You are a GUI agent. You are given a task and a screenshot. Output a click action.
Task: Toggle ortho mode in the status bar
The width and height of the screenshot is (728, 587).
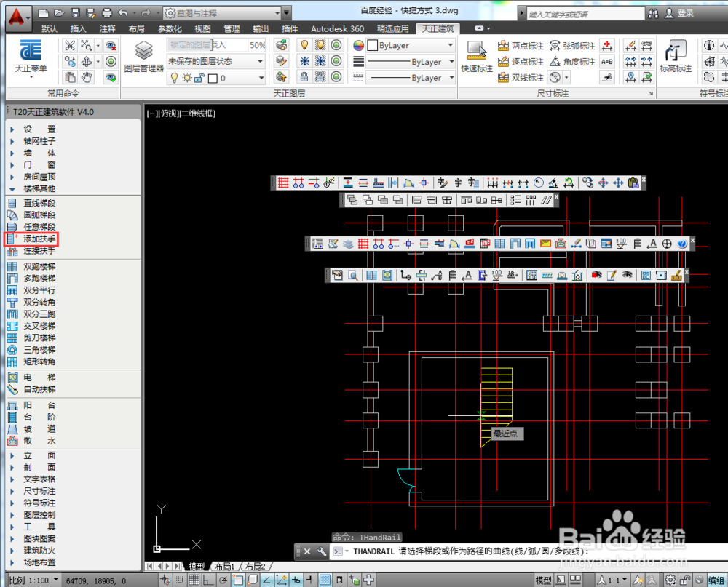(208, 580)
